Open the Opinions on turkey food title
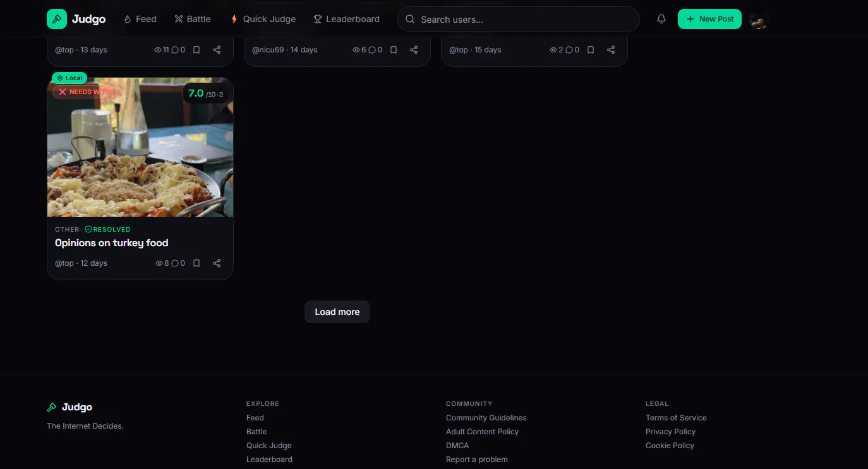The height and width of the screenshot is (469, 868). [112, 243]
